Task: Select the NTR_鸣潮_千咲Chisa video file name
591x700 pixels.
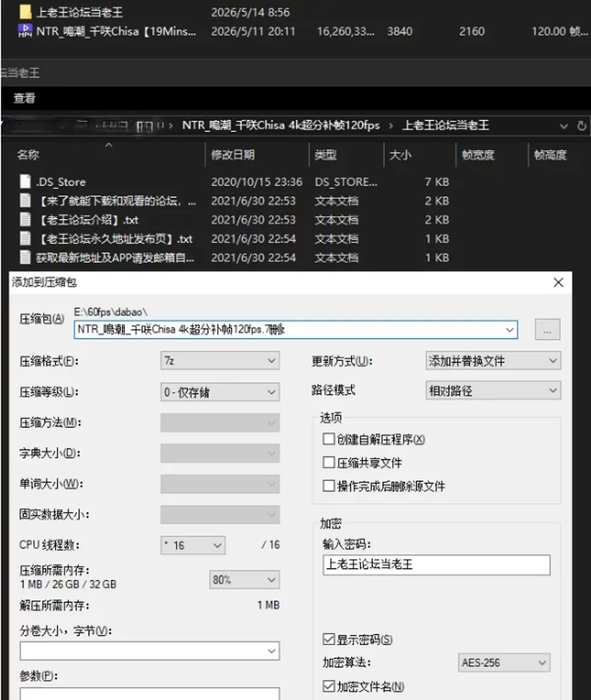Action: (x=116, y=31)
